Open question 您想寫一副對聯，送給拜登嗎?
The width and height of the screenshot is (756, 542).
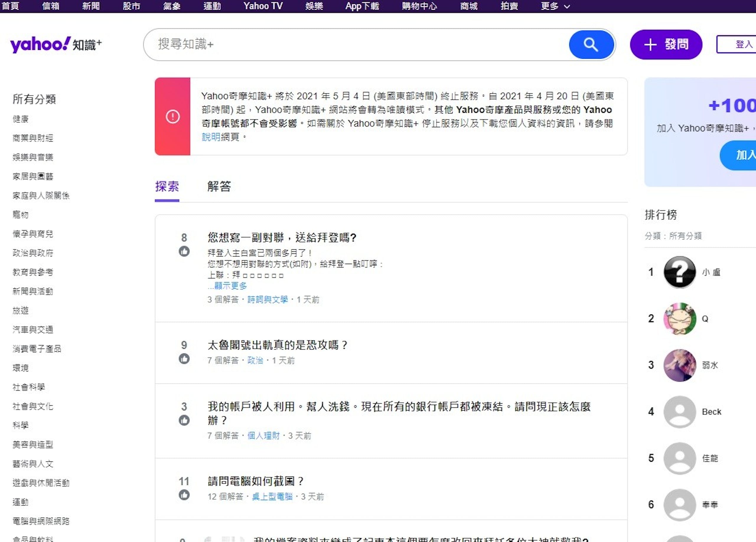coord(282,237)
